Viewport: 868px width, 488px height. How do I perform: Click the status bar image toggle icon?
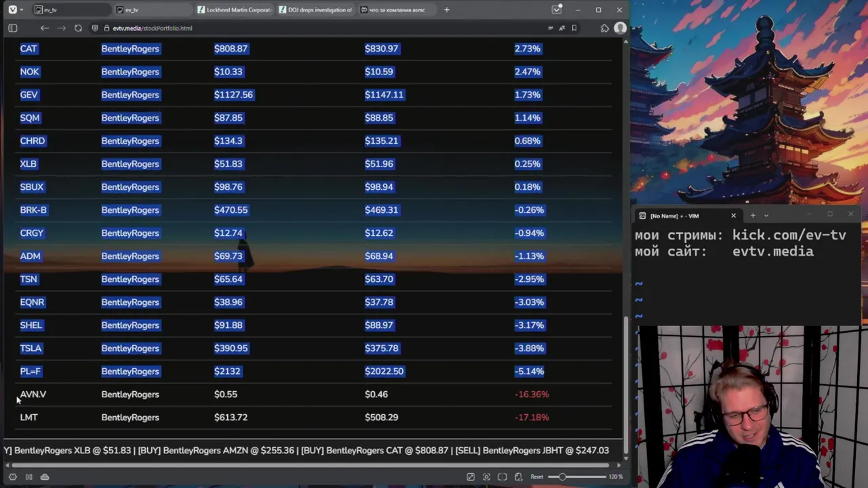[x=471, y=476]
